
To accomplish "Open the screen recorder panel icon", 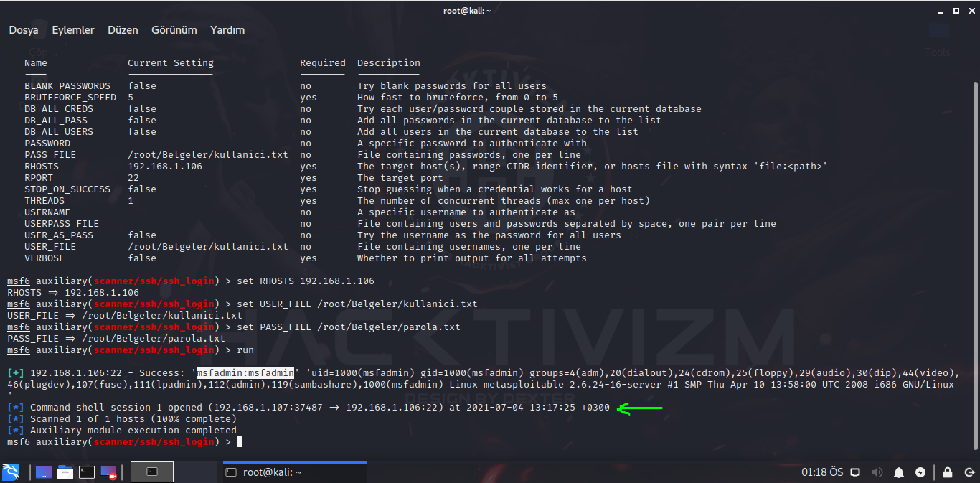I will pos(108,472).
